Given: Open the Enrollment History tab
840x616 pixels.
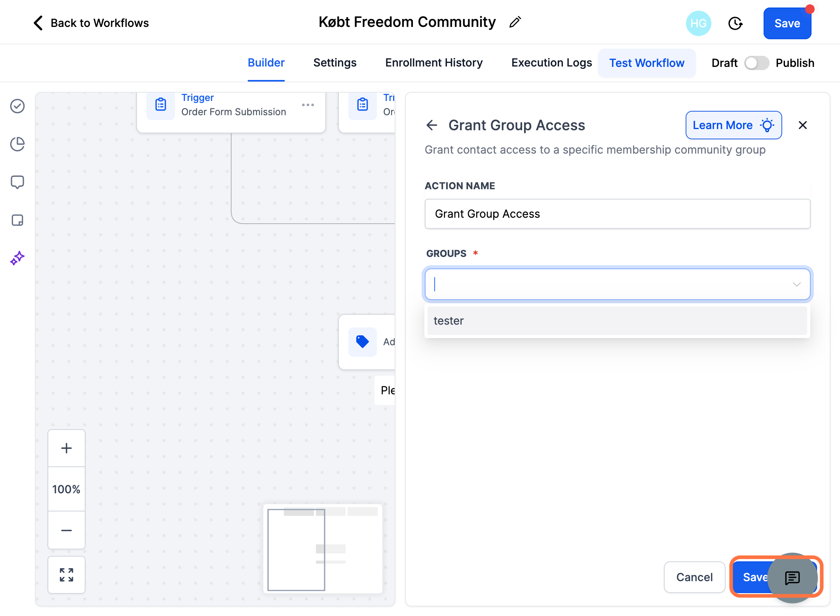Looking at the screenshot, I should point(434,63).
